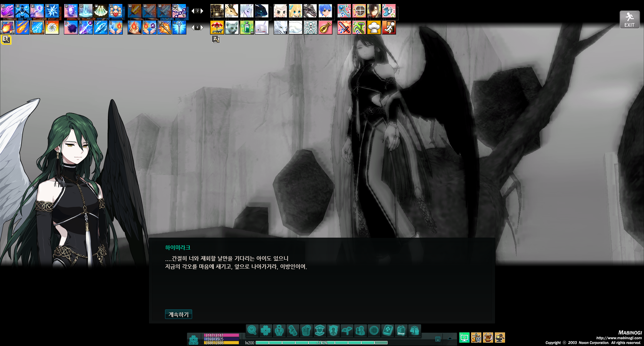Image resolution: width=644 pixels, height=346 pixels.
Task: Open the MENU button
Action: [x=193, y=340]
